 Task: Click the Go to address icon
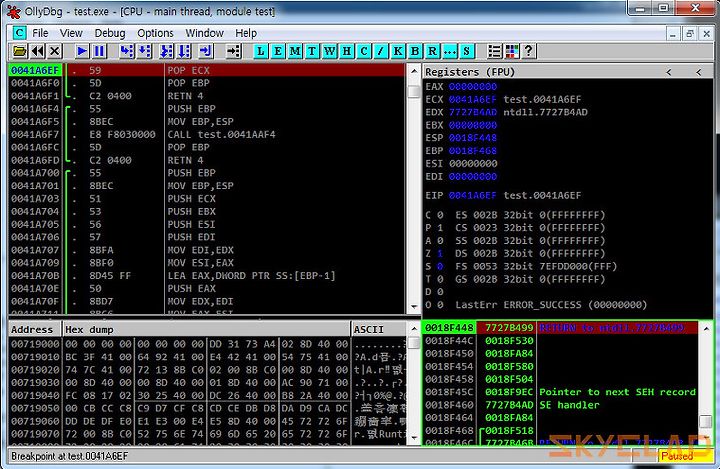point(234,51)
